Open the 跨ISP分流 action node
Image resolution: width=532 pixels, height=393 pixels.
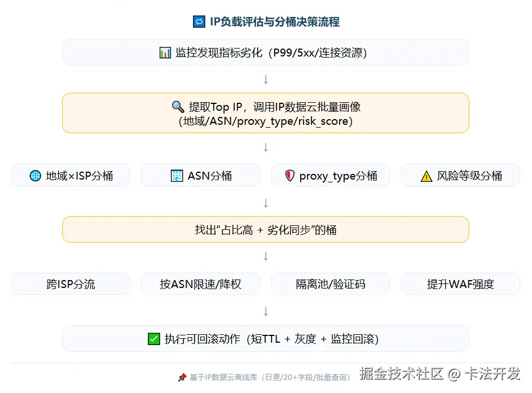(71, 284)
